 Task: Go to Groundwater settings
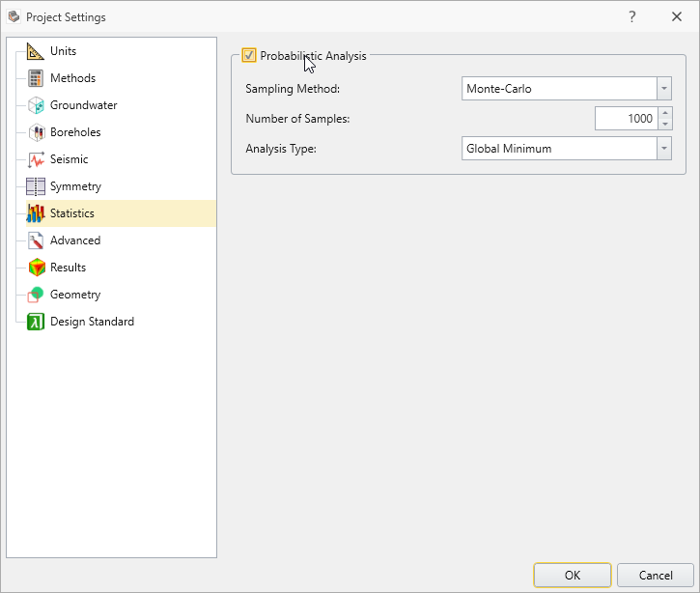(83, 105)
